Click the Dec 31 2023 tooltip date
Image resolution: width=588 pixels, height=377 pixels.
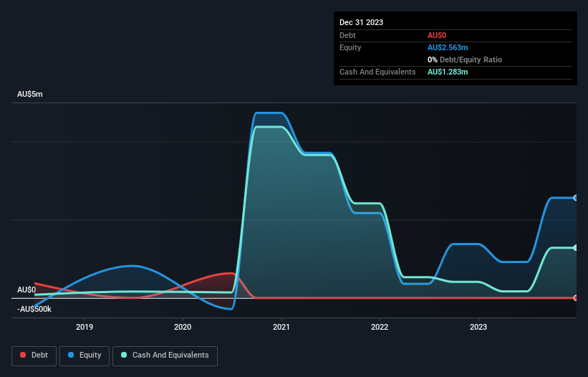point(361,22)
